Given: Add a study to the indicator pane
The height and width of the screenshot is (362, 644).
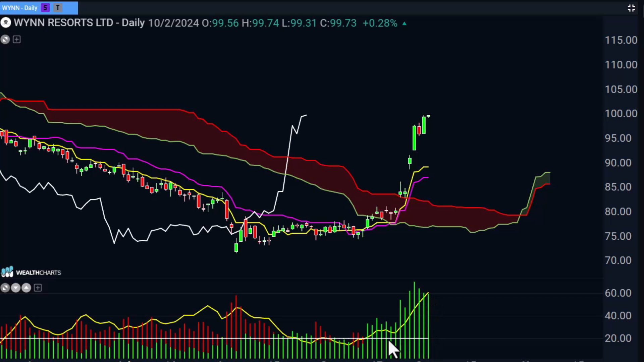Looking at the screenshot, I should point(38,288).
